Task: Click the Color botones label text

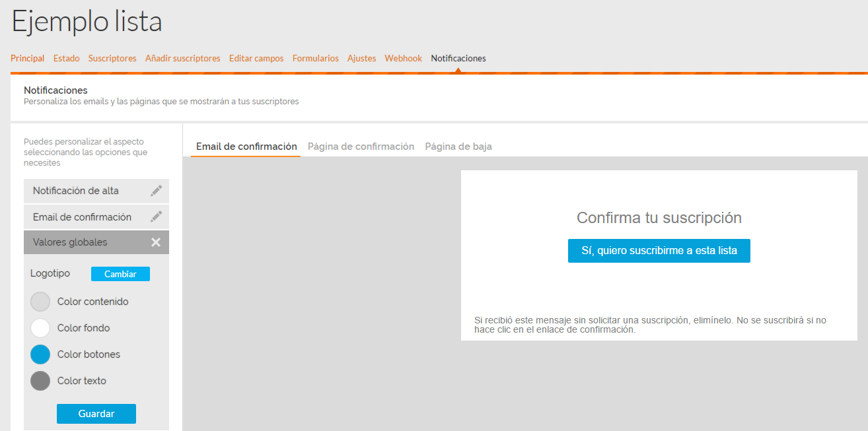Action: (x=89, y=354)
